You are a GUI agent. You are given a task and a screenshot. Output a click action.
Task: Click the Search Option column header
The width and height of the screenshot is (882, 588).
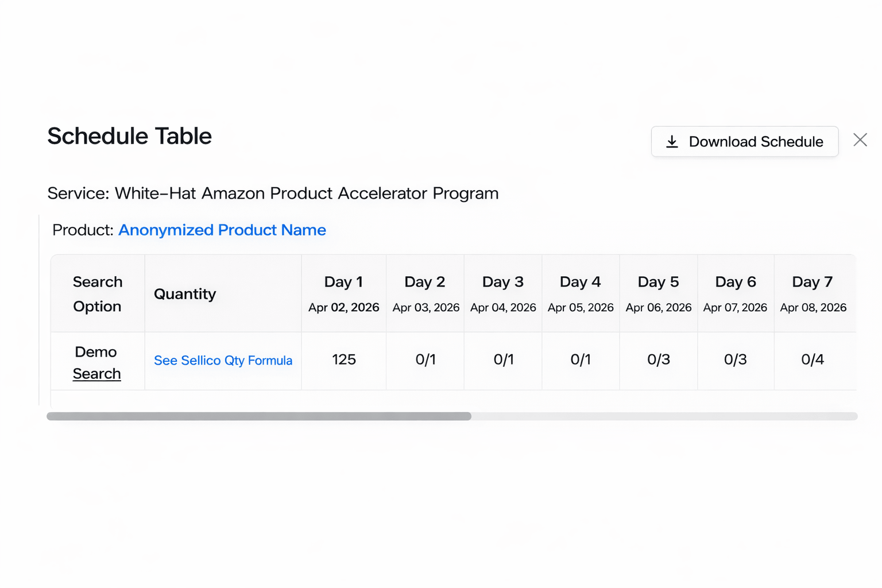coord(98,294)
